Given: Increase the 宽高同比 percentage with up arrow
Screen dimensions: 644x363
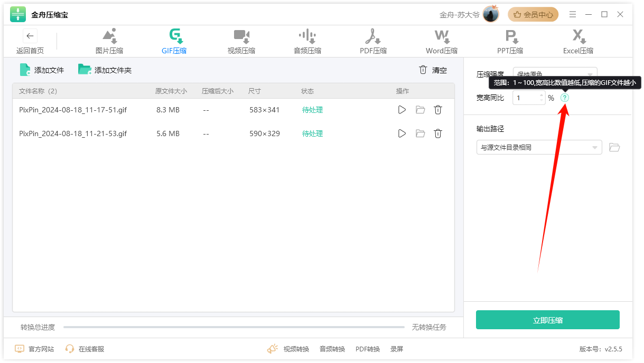Looking at the screenshot, I should point(541,94).
